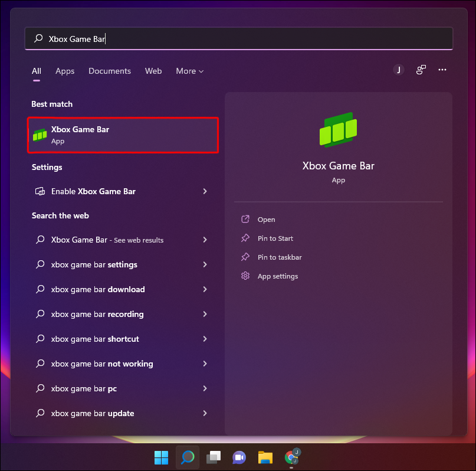Viewport: 476px width, 471px height.
Task: Click the App settings gear icon
Action: [245, 276]
